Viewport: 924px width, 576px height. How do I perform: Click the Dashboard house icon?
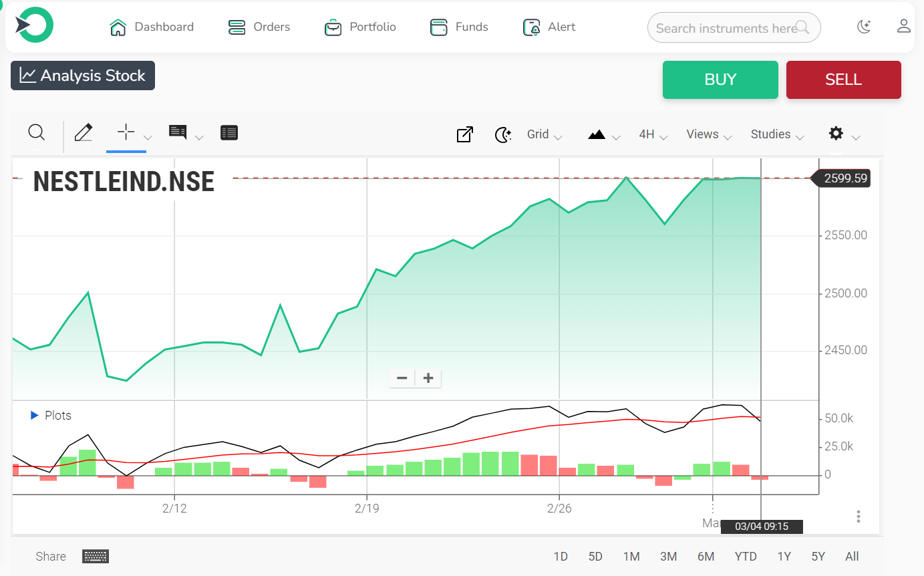point(118,27)
